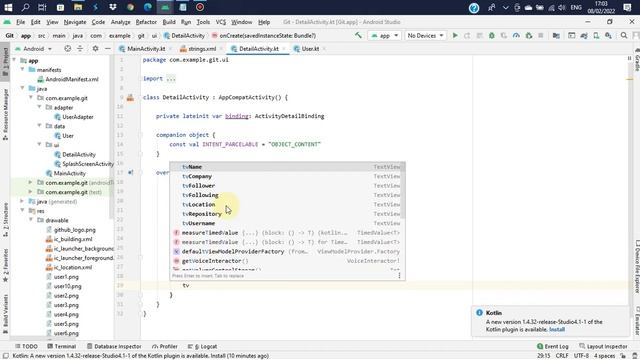This screenshot has width=640, height=360.
Task: Click the override gutter icon on line 17
Action: [x=130, y=173]
